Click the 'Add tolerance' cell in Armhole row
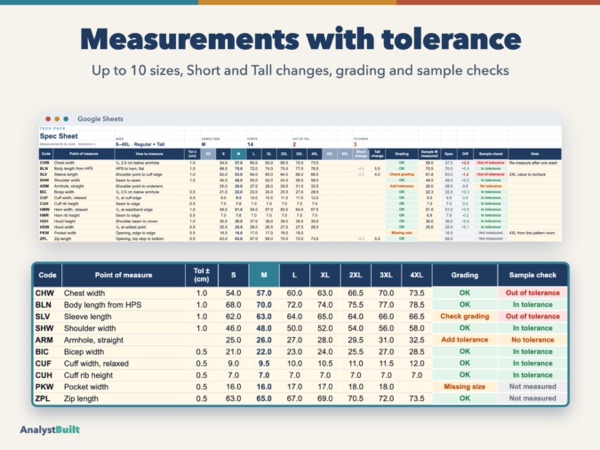Viewport: 600px width, 450px height. point(465,340)
